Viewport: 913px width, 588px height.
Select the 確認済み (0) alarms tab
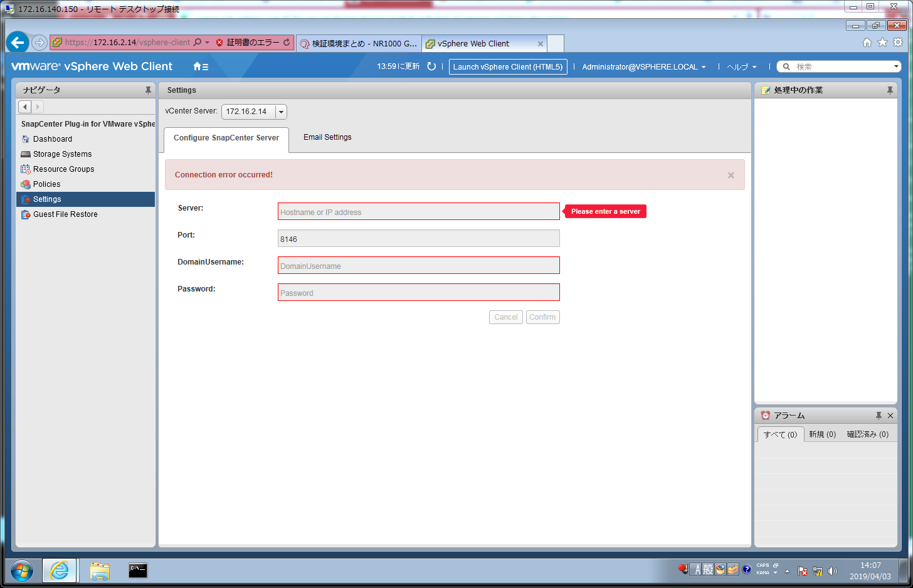868,434
